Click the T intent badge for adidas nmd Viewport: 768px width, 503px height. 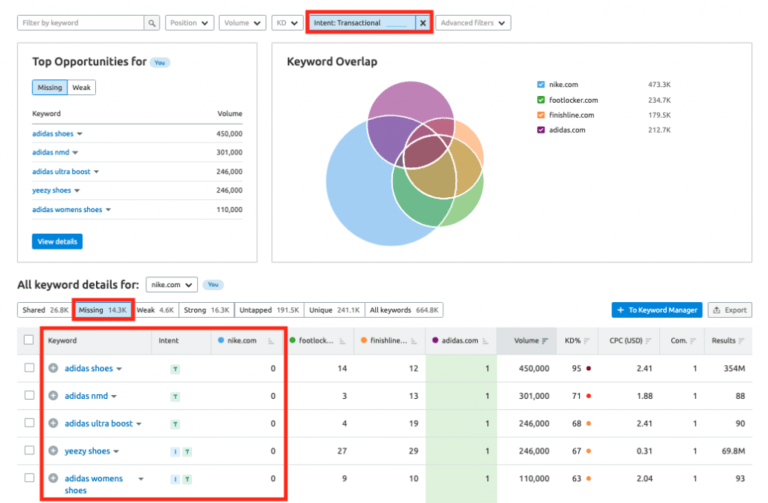click(175, 397)
